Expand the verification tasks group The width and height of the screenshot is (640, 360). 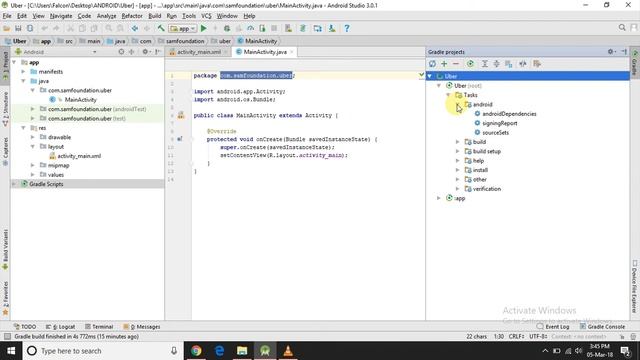pos(458,189)
